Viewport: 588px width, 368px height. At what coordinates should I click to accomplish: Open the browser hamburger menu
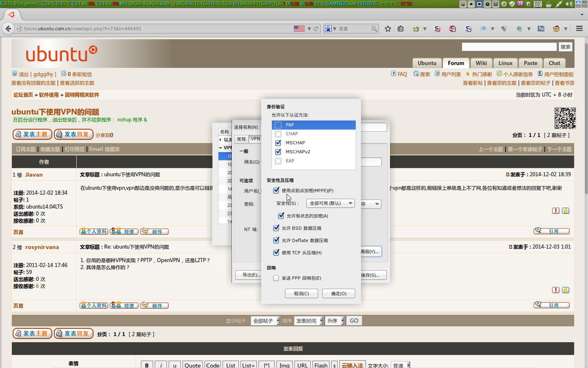click(579, 29)
